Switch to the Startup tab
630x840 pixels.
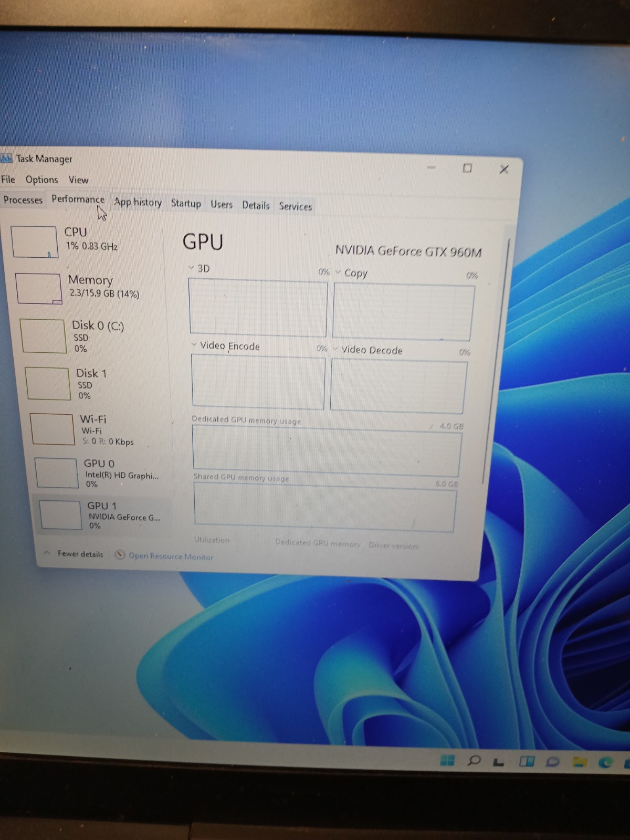point(186,204)
